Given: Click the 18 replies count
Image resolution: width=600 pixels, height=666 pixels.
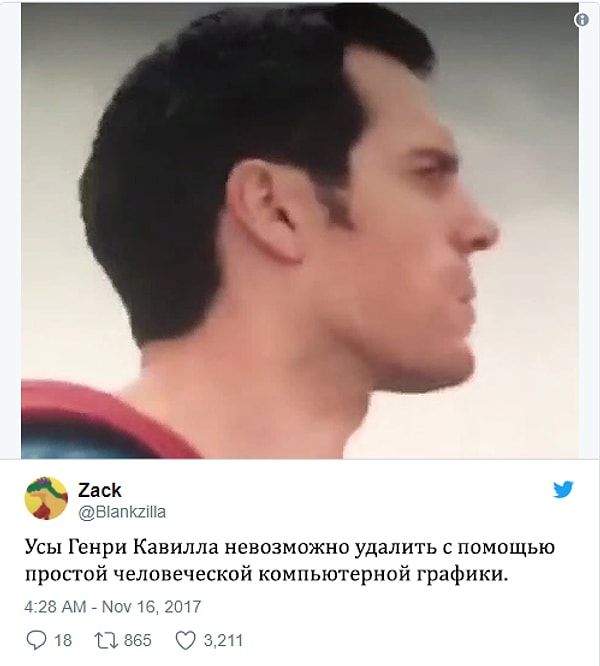Looking at the screenshot, I should pyautogui.click(x=63, y=640).
